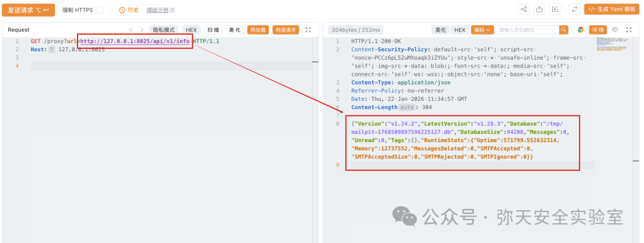
Task: Toggle HEX view in response panel
Action: (x=460, y=30)
